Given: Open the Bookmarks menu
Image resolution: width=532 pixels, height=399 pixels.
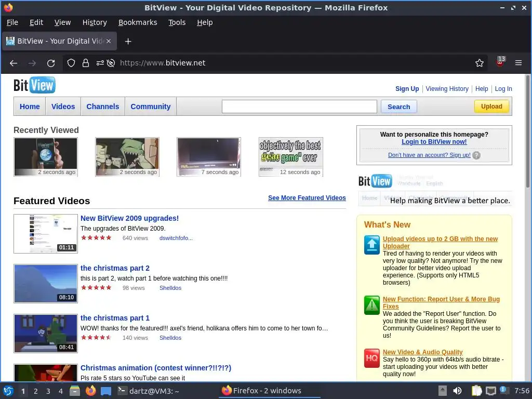Looking at the screenshot, I should coord(138,22).
